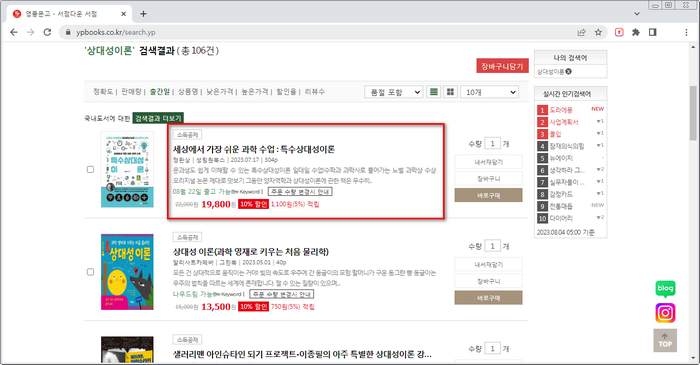
Task: Click quantity field for the third book
Action: [492, 348]
